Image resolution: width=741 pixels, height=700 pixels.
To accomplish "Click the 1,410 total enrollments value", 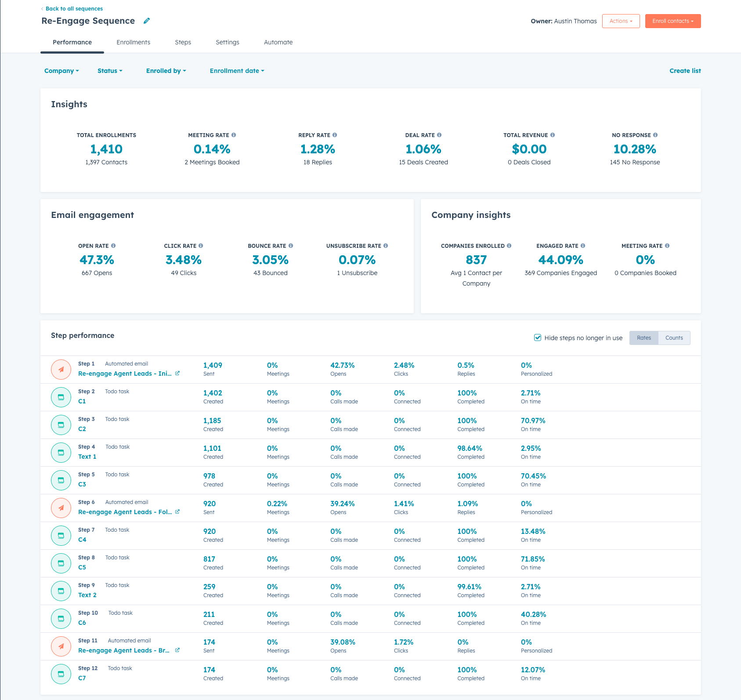I will (x=106, y=149).
